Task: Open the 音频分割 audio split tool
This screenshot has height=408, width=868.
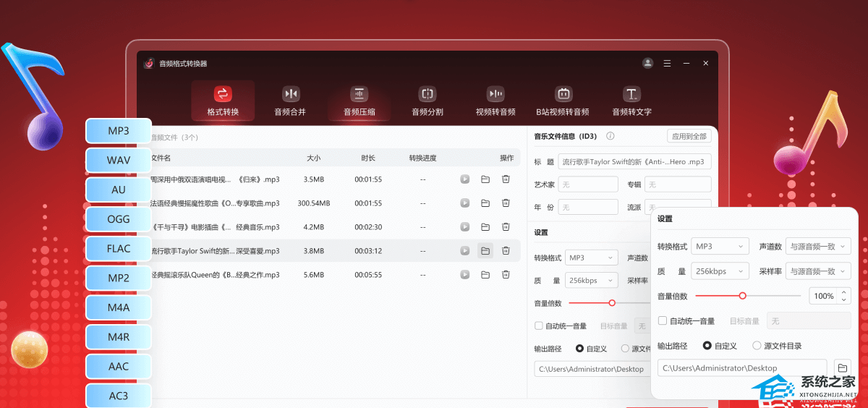Action: click(427, 101)
